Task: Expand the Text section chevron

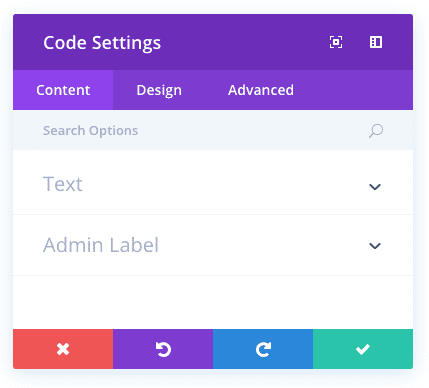Action: click(x=375, y=187)
